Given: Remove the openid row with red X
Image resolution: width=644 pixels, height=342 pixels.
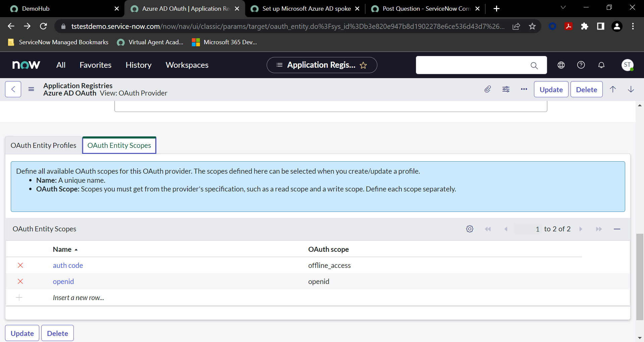Looking at the screenshot, I should point(20,281).
